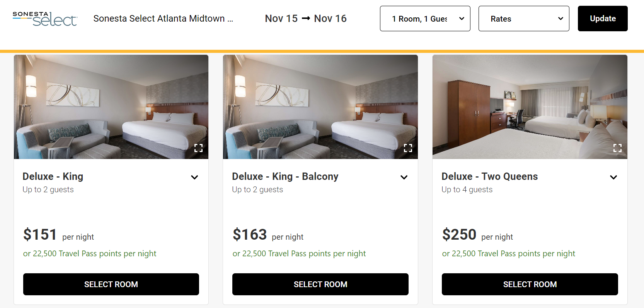
Task: Select Room for Deluxe - Two Queens
Action: 530,284
